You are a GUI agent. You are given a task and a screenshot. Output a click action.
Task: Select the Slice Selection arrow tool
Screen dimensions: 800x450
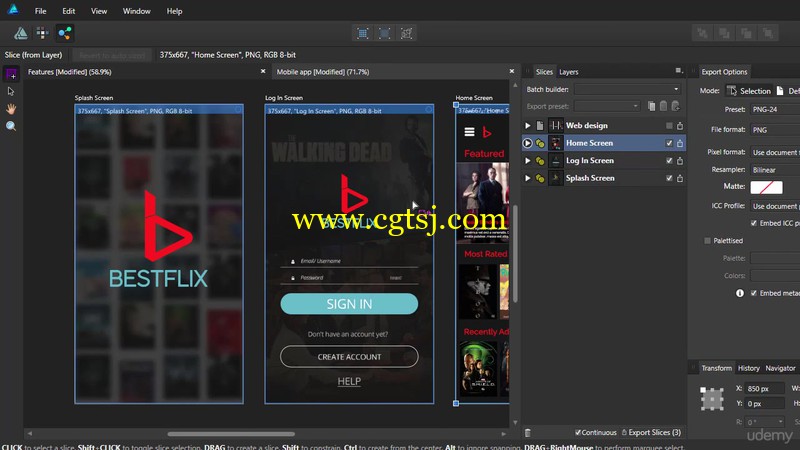(11, 92)
